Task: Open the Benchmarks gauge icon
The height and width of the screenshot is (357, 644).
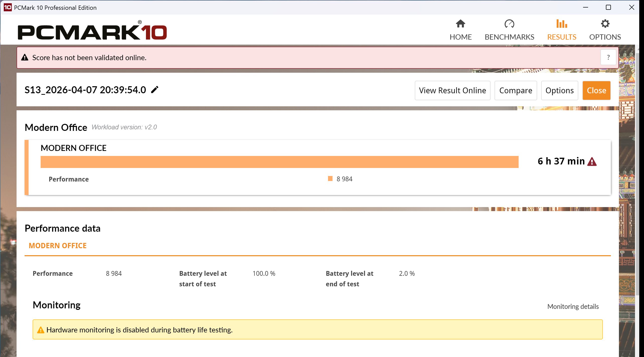Action: click(x=509, y=24)
